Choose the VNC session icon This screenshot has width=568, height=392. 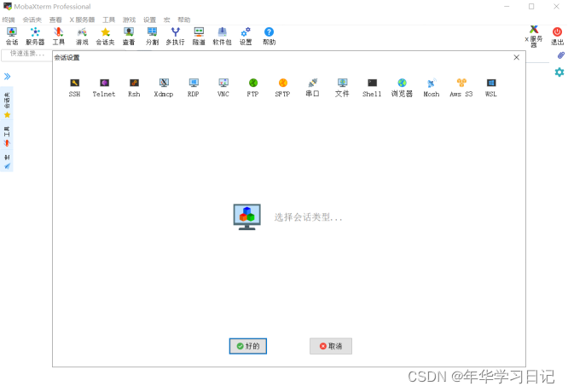click(223, 88)
